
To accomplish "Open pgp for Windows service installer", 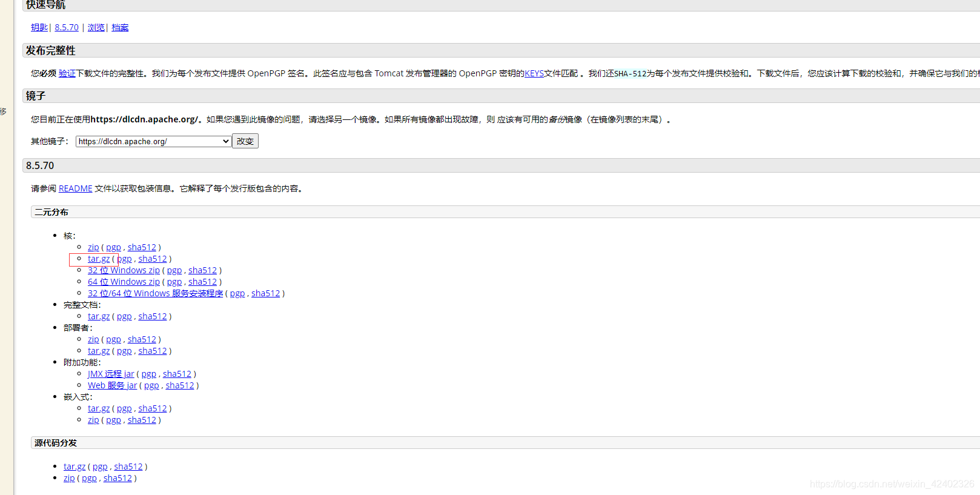I will [x=237, y=293].
